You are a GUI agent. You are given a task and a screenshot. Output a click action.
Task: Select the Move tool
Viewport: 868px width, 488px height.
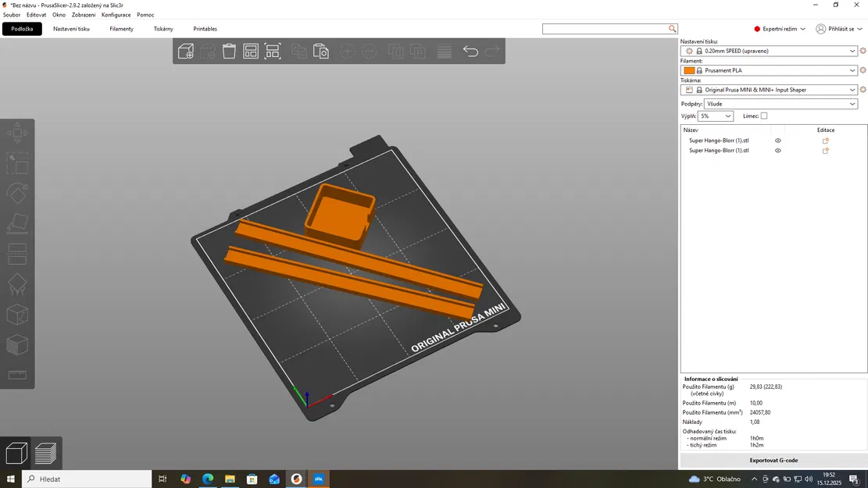coord(17,133)
